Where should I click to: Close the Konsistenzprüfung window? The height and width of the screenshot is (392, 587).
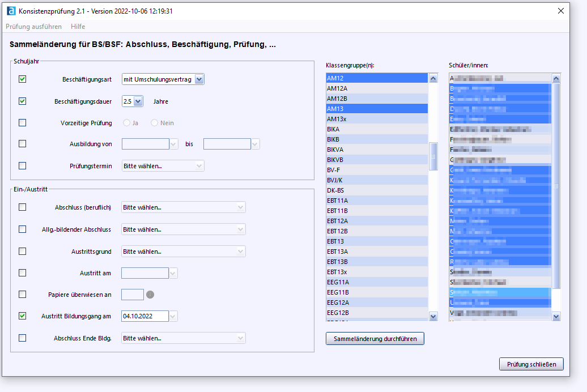tap(560, 11)
